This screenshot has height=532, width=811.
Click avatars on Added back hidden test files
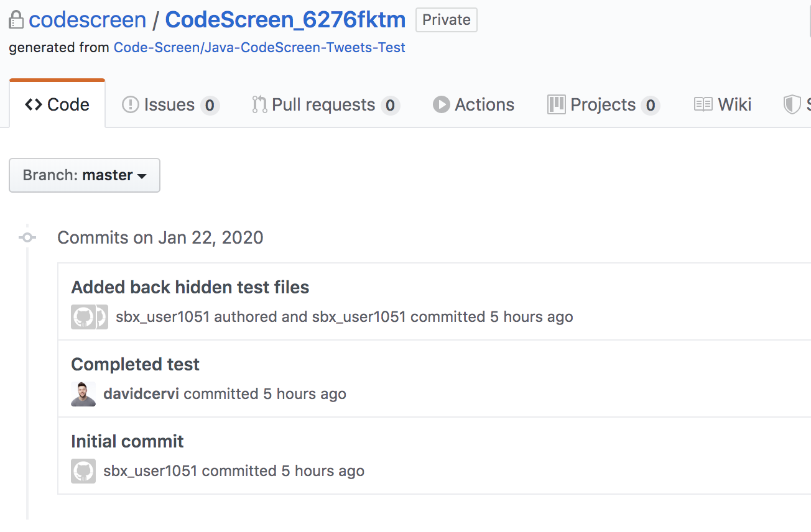(89, 317)
